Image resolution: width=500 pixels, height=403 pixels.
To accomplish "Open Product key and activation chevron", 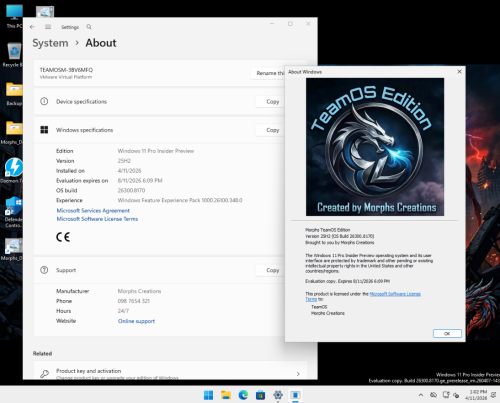I will tap(298, 374).
